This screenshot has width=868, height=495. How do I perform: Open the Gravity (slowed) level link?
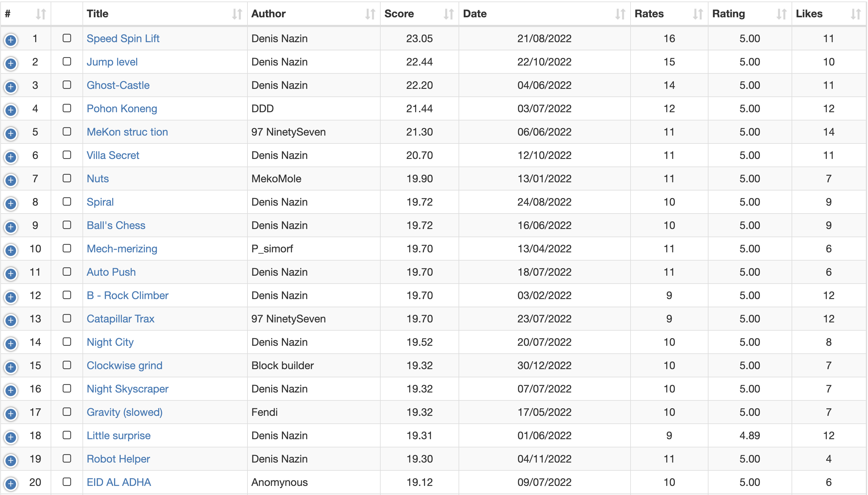pyautogui.click(x=124, y=412)
